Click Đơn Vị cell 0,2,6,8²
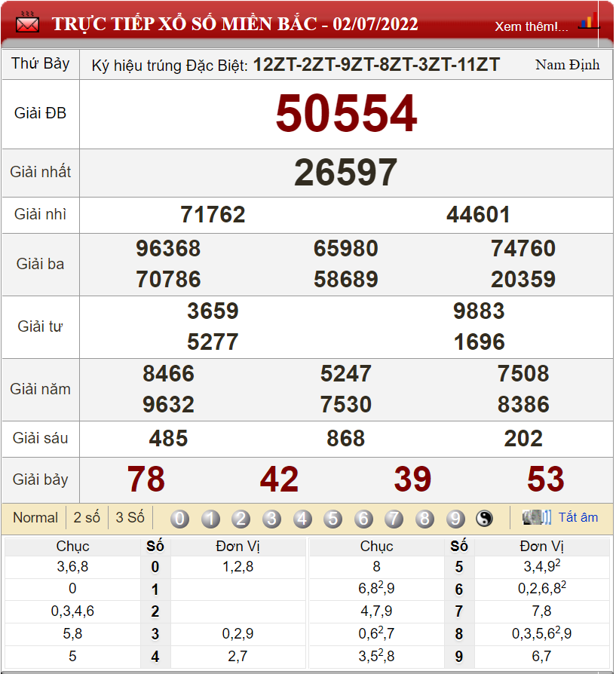Screen dimensions: 616x674 coord(541,588)
